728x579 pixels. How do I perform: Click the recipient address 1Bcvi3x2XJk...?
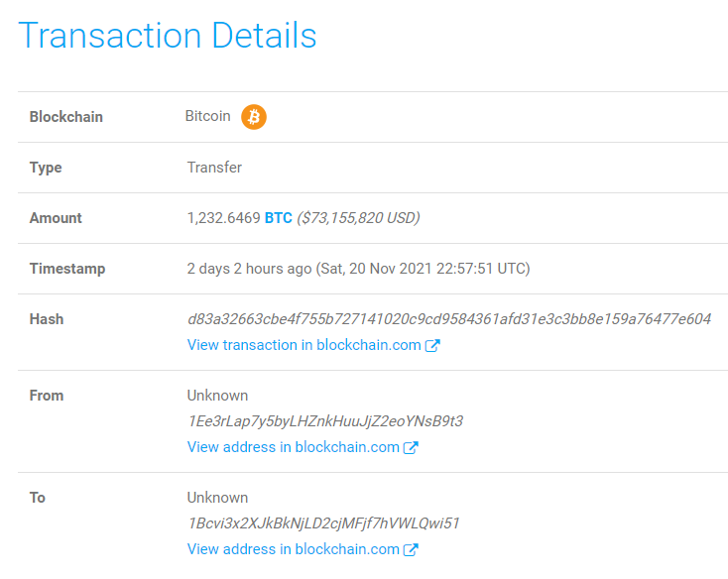tap(323, 523)
